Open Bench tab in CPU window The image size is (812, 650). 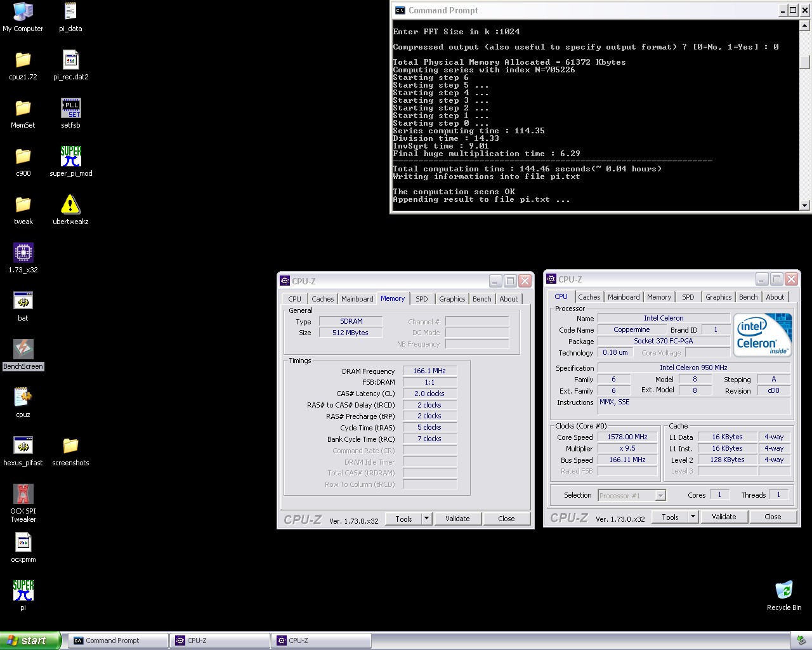tap(748, 297)
